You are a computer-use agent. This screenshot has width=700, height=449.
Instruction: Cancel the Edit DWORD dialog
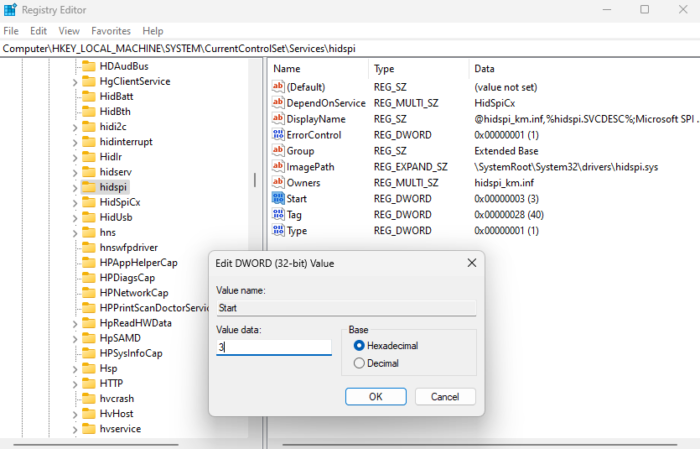pyautogui.click(x=445, y=396)
